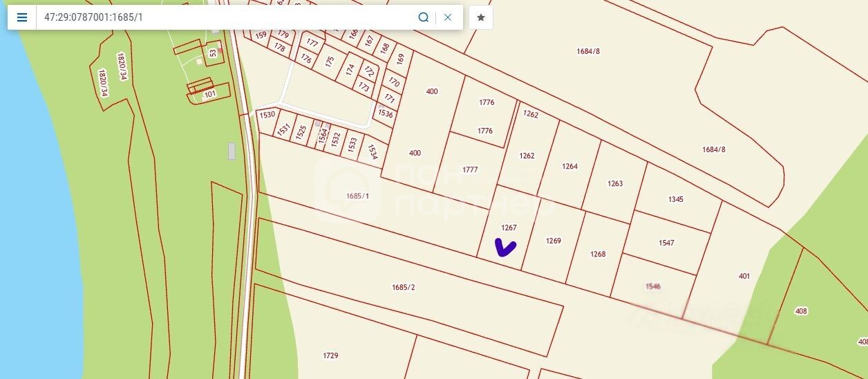Clear the search with the X icon

(x=448, y=17)
